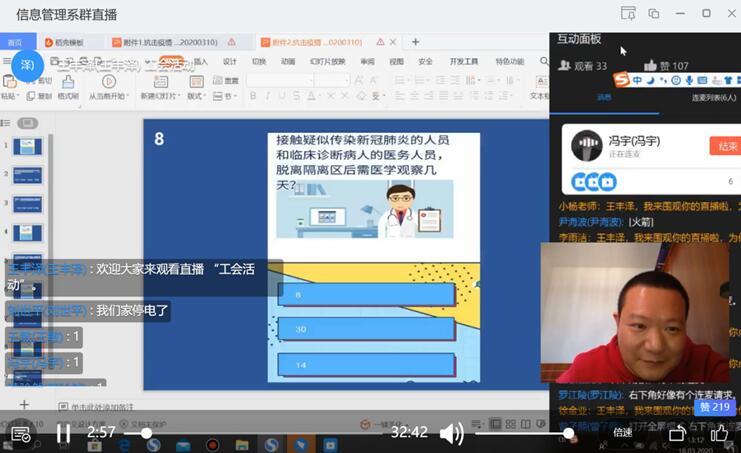741x453 pixels.
Task: Open the 节 section dropdown
Action: [x=224, y=96]
